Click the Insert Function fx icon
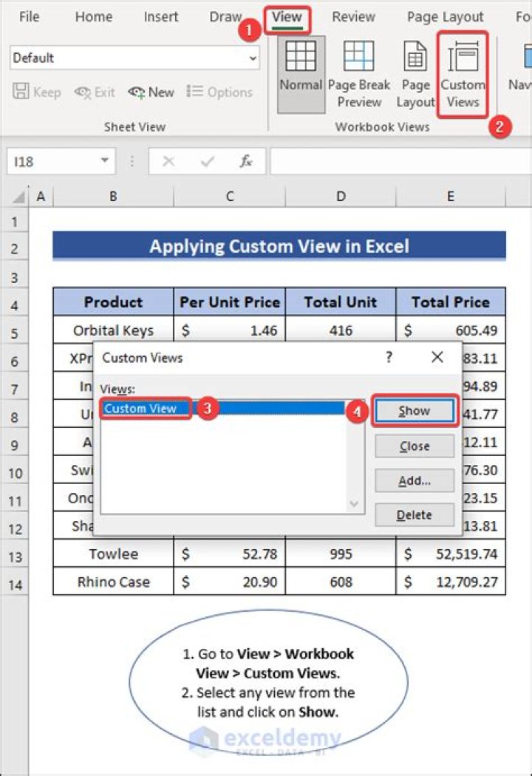 246,161
